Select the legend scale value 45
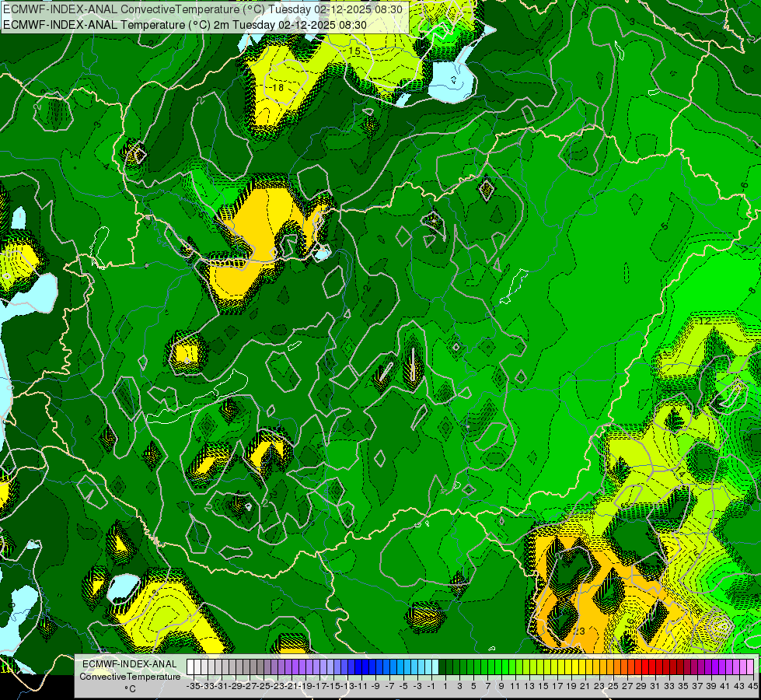761x700 pixels. [752, 687]
